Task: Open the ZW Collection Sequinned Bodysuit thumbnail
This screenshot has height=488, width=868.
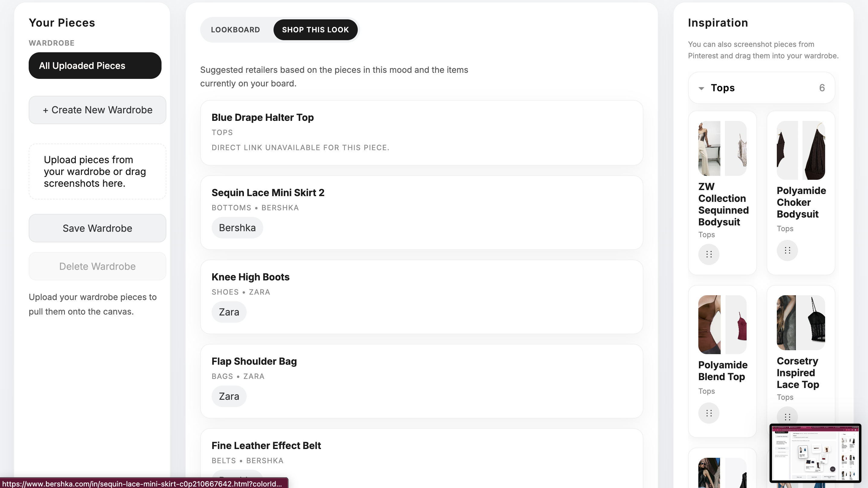Action: click(722, 148)
